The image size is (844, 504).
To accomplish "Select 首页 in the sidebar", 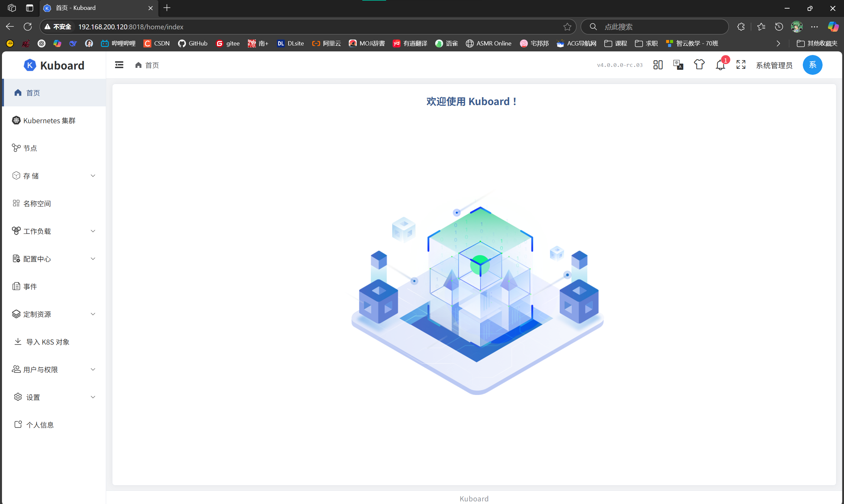I will [54, 93].
